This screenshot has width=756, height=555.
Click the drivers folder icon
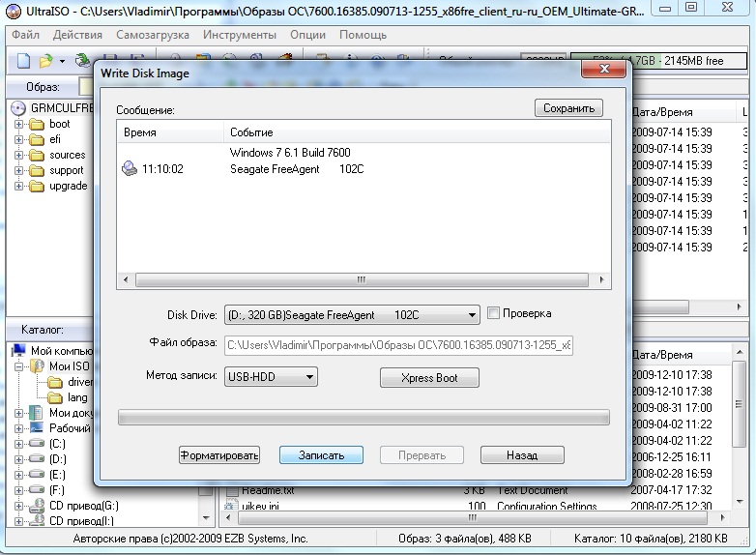coord(55,382)
